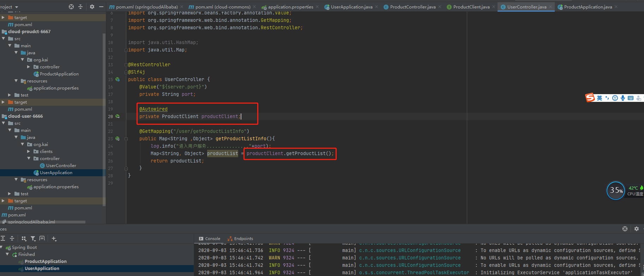Screen dimensions: 644x276
Task: Open the Sogou emoji panel
Action: 615,98
